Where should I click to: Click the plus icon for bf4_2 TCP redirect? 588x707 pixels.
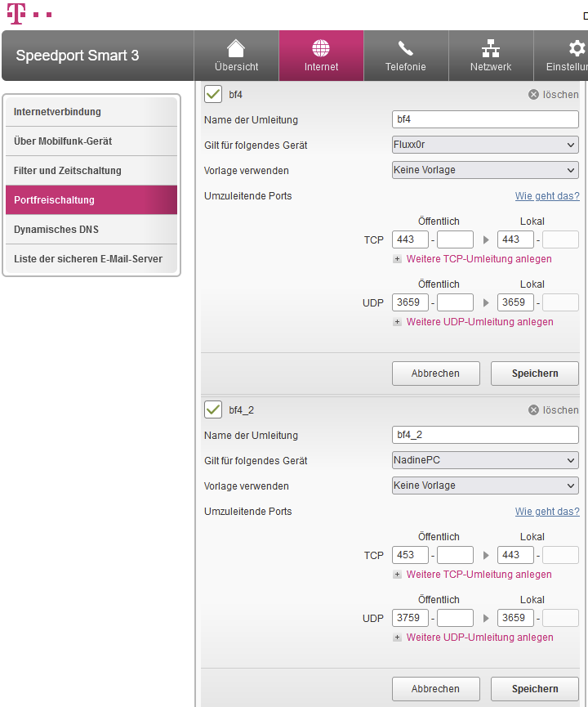(x=397, y=575)
